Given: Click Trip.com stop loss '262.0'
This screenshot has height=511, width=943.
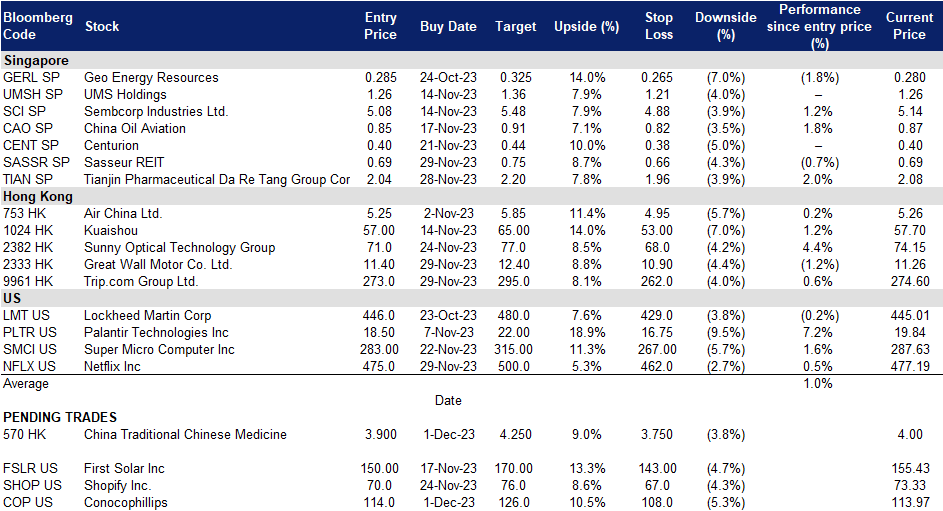Looking at the screenshot, I should coord(657,281).
